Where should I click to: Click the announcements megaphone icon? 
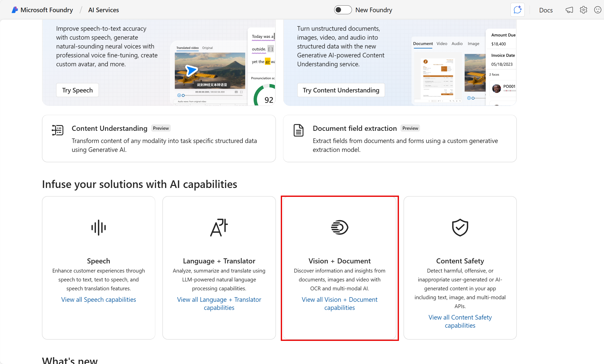(x=569, y=10)
